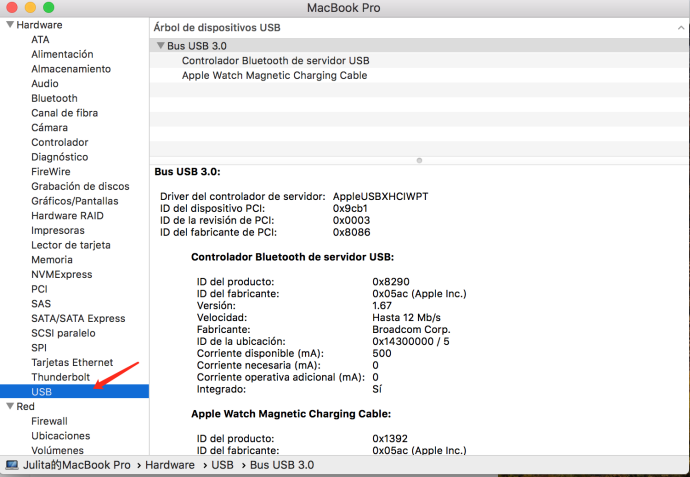Open the Bluetooth hardware entry
The height and width of the screenshot is (477, 690).
point(54,98)
